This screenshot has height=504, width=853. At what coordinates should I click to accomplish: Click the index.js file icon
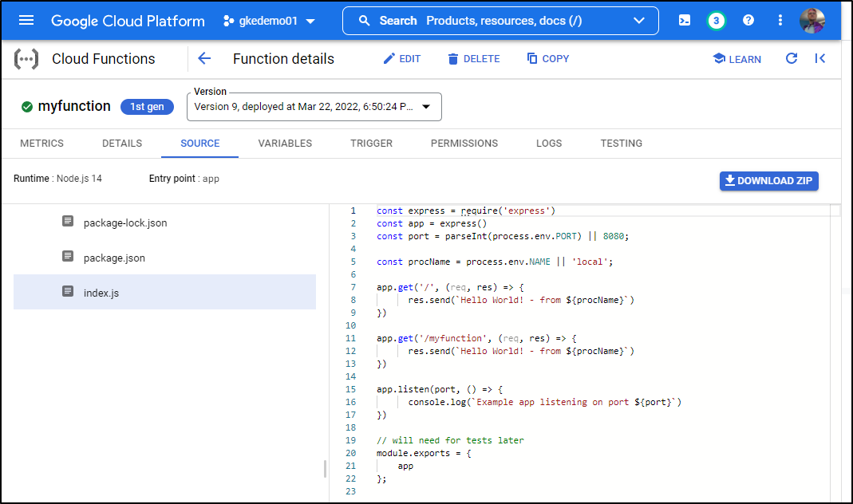pyautogui.click(x=68, y=291)
